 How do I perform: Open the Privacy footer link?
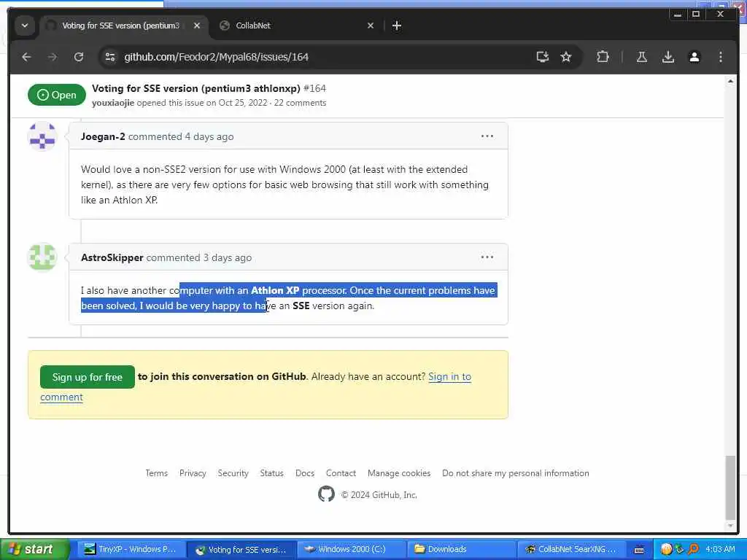point(193,472)
